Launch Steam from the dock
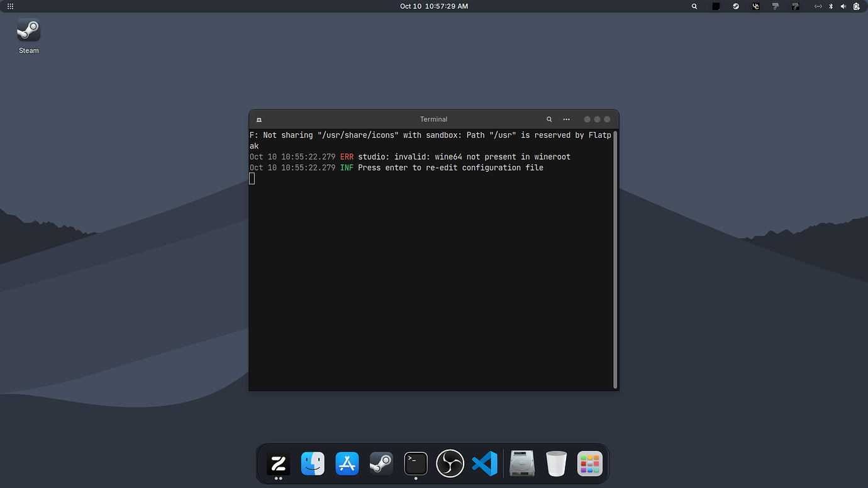 [x=381, y=463]
